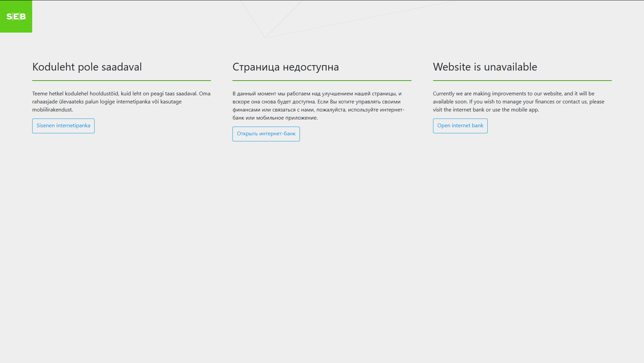
Task: Click the Estonian maintenance notice paragraph
Action: click(121, 101)
